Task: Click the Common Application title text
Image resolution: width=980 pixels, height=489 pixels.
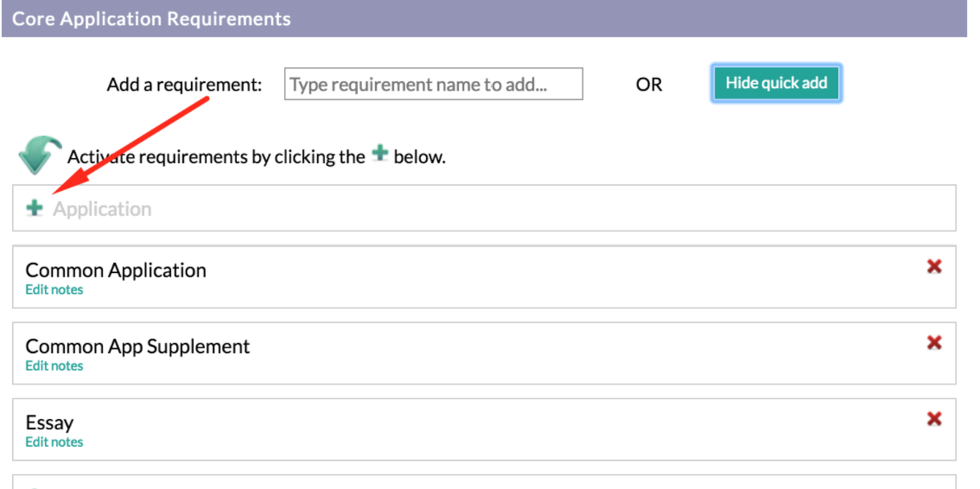Action: [x=116, y=270]
